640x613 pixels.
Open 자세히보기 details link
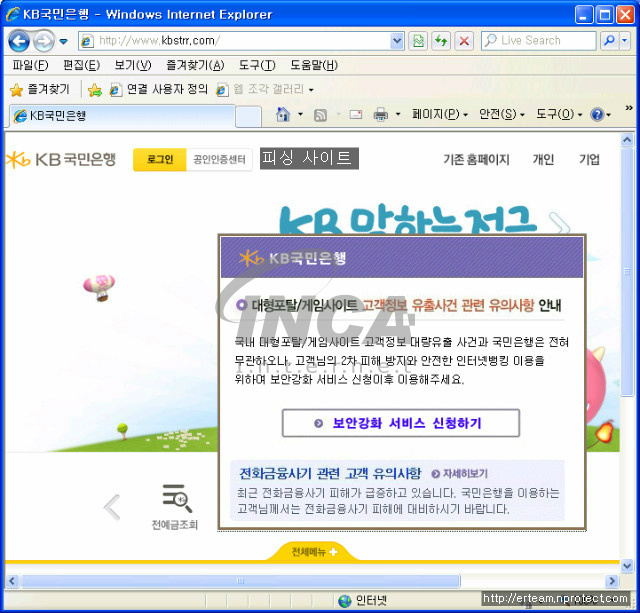(x=460, y=474)
